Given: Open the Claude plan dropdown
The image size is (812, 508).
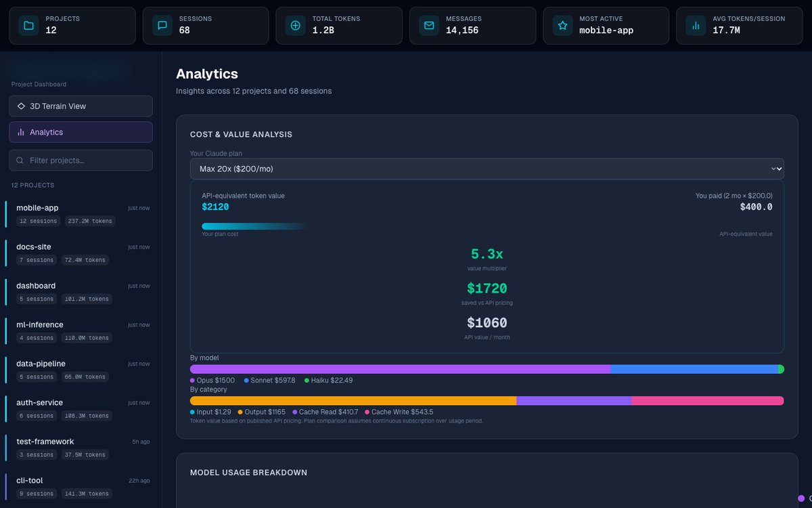Looking at the screenshot, I should (487, 169).
